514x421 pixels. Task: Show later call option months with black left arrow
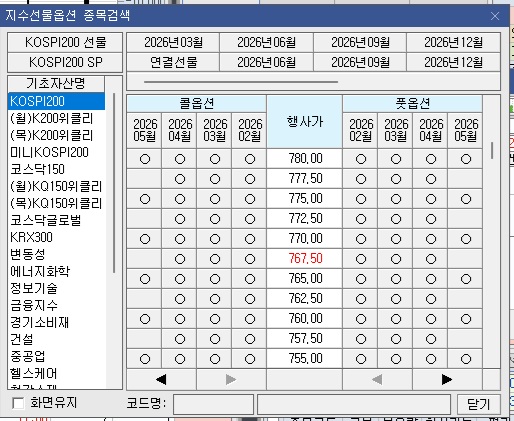coord(161,379)
